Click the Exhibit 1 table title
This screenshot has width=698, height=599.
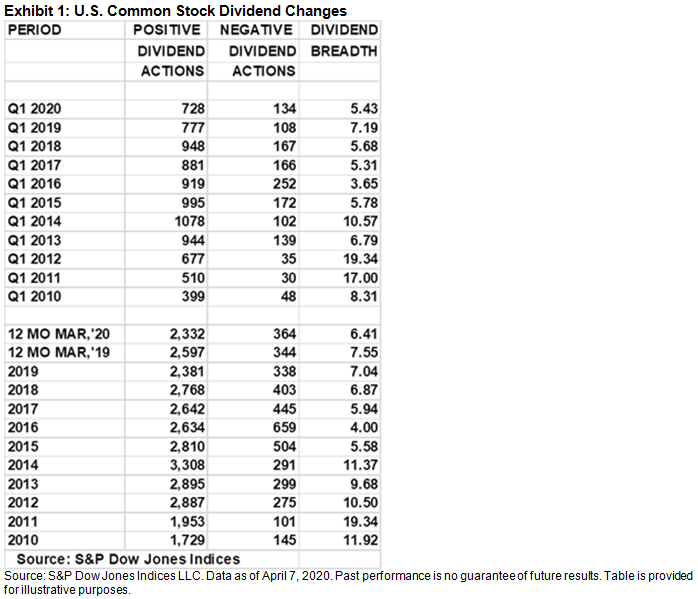[177, 10]
